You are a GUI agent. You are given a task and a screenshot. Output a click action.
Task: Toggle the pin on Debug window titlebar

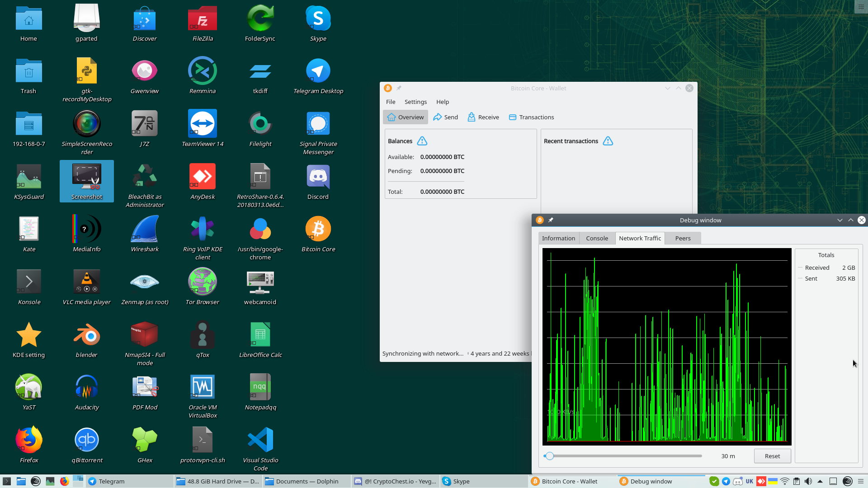click(x=551, y=220)
